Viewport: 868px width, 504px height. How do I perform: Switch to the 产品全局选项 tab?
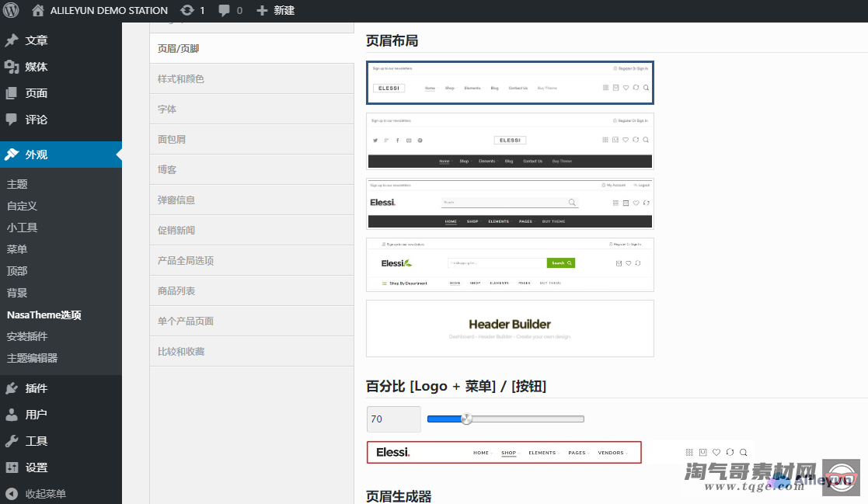pyautogui.click(x=186, y=261)
